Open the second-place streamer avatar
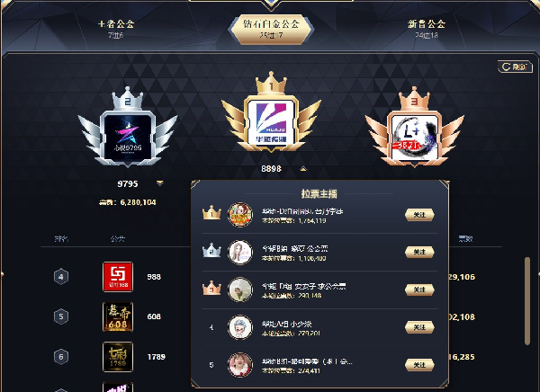Screen dimensions: 540x392 click(x=240, y=253)
